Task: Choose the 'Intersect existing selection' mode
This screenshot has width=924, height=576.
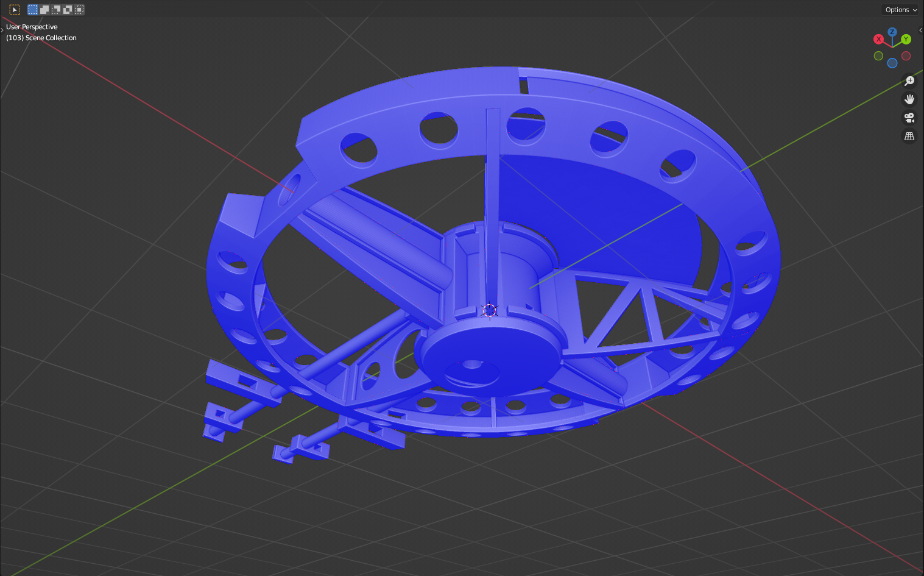Action: click(79, 10)
